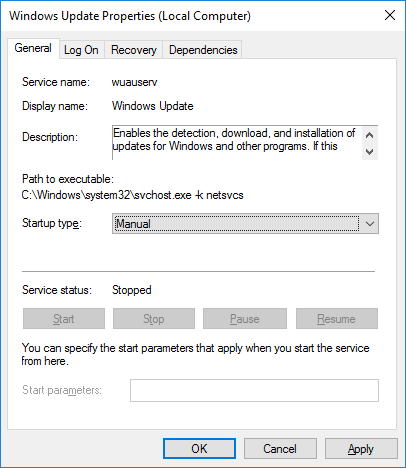Switch to the Log On tab
This screenshot has width=406, height=468.
[81, 50]
